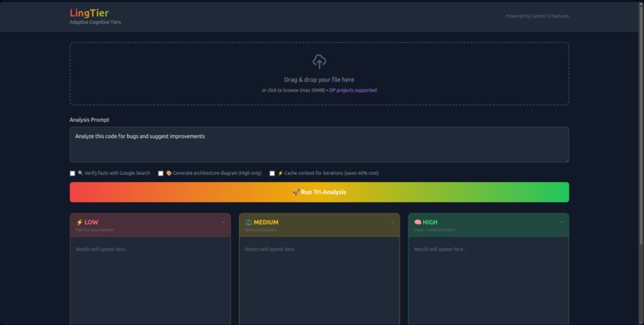Click the cloud upload icon

pyautogui.click(x=319, y=61)
